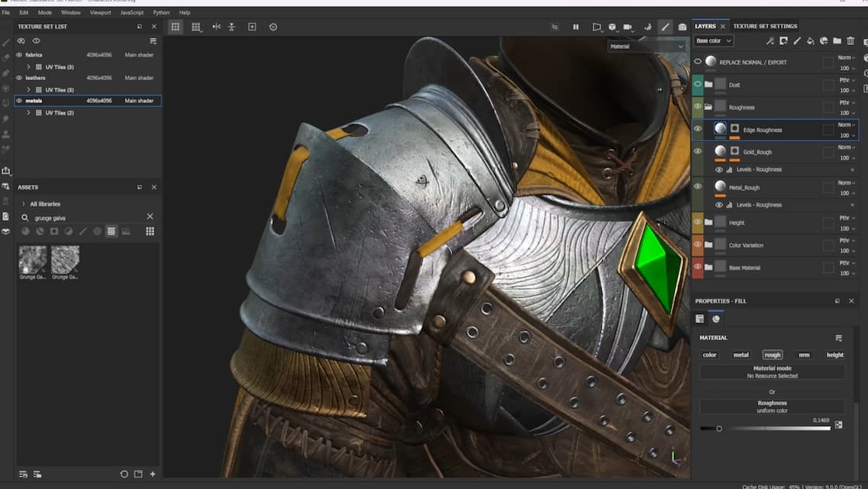Open the Base color channel dropdown
The height and width of the screenshot is (489, 868).
(x=714, y=41)
